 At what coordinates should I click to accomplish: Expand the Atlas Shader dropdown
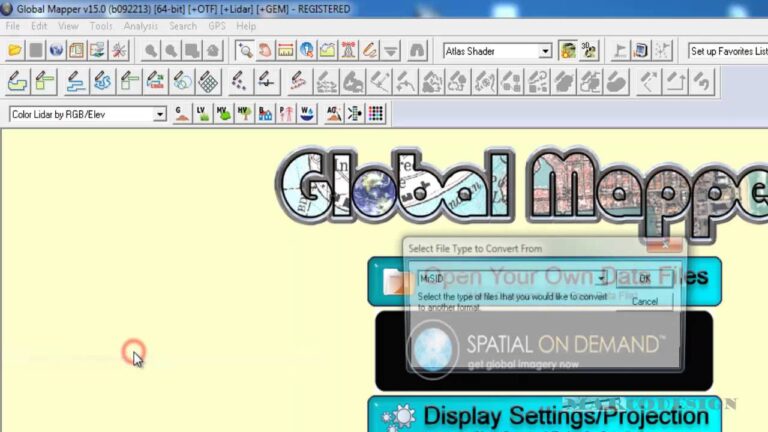coord(545,51)
